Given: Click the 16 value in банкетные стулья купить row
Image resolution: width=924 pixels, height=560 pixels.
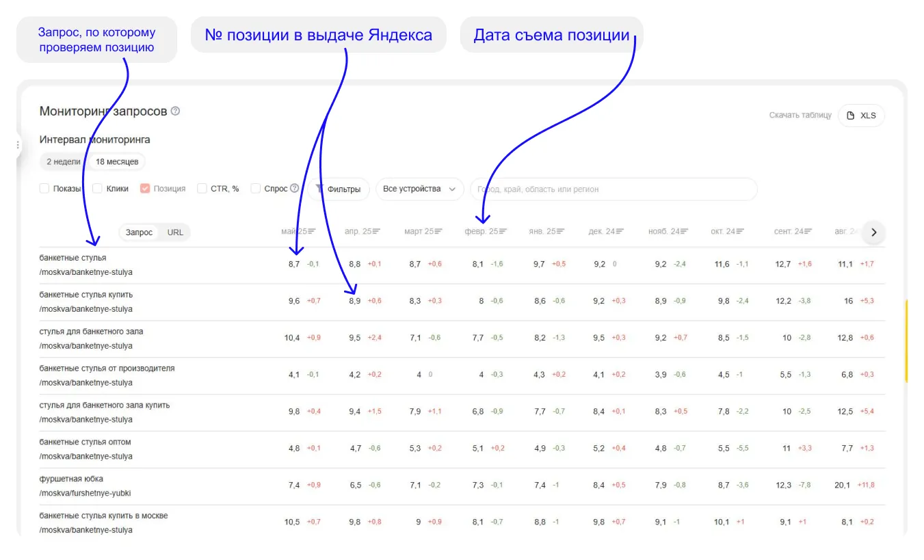Looking at the screenshot, I should pyautogui.click(x=848, y=301).
